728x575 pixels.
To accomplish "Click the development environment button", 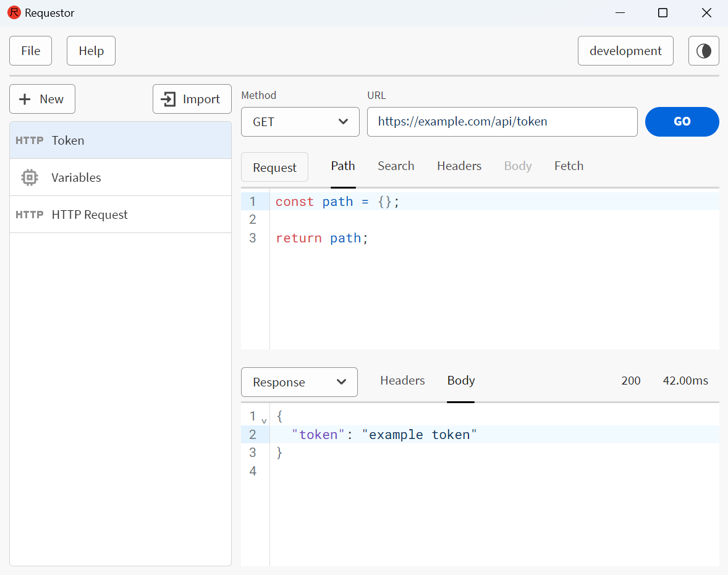I will click(625, 51).
